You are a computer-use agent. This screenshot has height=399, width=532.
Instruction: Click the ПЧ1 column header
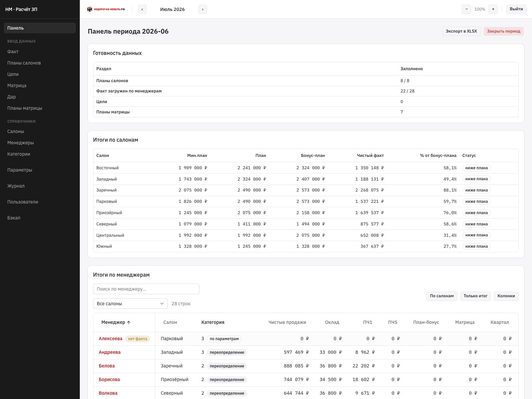pos(368,322)
